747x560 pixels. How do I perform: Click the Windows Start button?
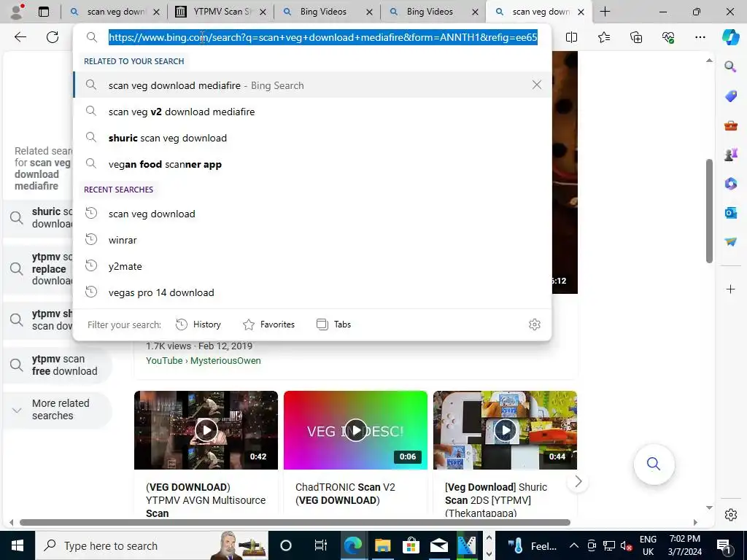click(x=18, y=545)
